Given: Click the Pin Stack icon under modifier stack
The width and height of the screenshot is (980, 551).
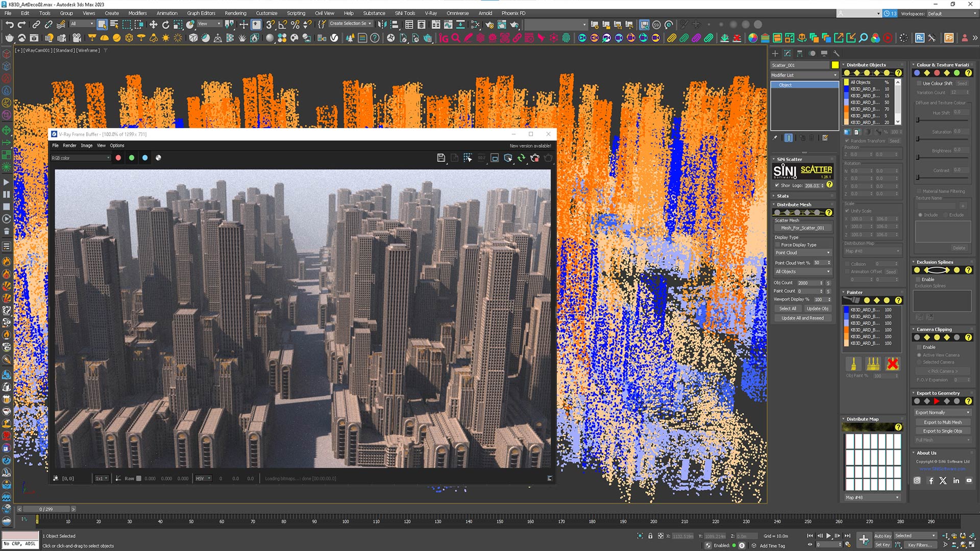Looking at the screenshot, I should pyautogui.click(x=775, y=138).
